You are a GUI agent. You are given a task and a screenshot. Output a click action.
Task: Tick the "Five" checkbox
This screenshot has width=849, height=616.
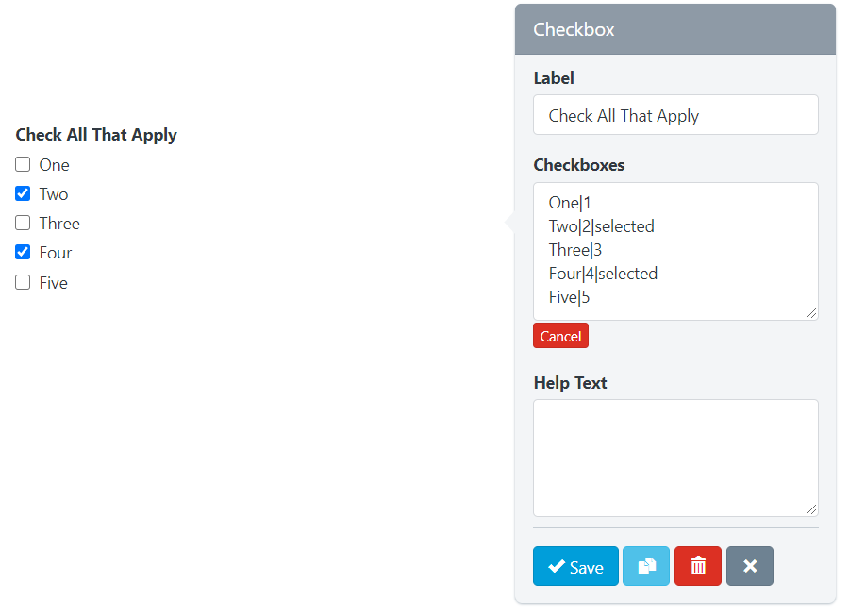[x=24, y=282]
